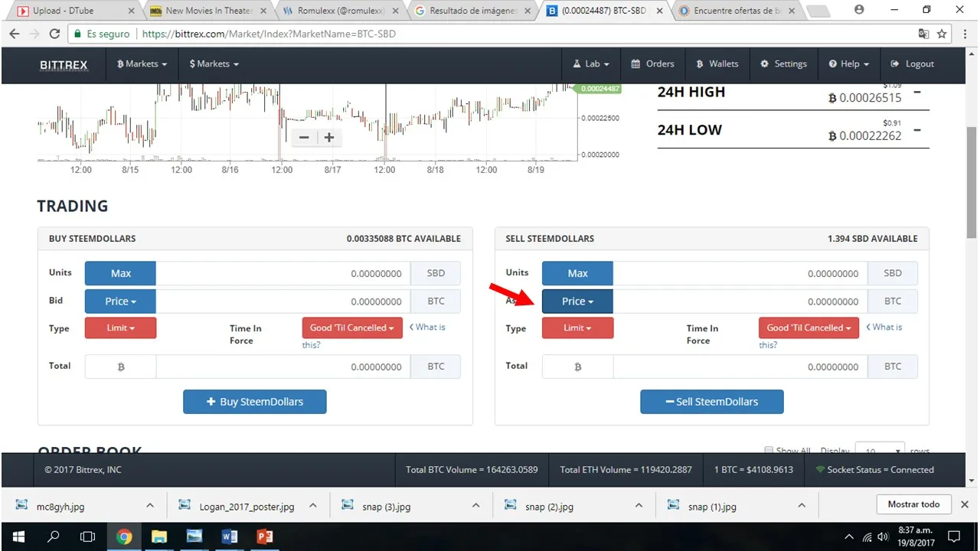Open the dollar Markets dropdown
Screen dimensions: 980x551
(x=214, y=64)
